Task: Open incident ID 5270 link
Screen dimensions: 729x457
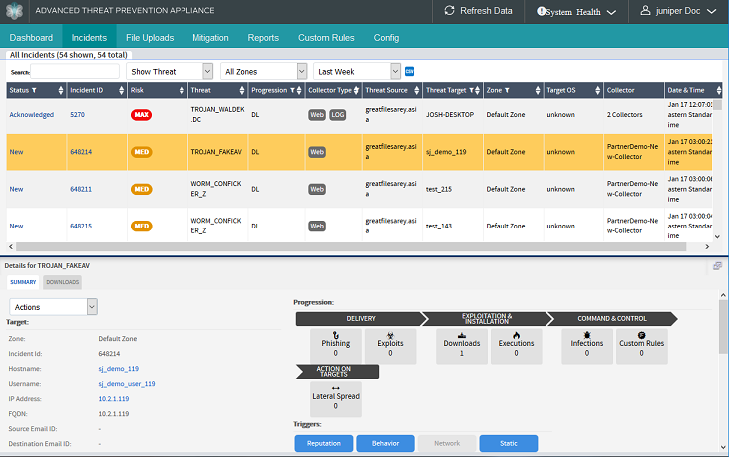Action: pyautogui.click(x=78, y=115)
